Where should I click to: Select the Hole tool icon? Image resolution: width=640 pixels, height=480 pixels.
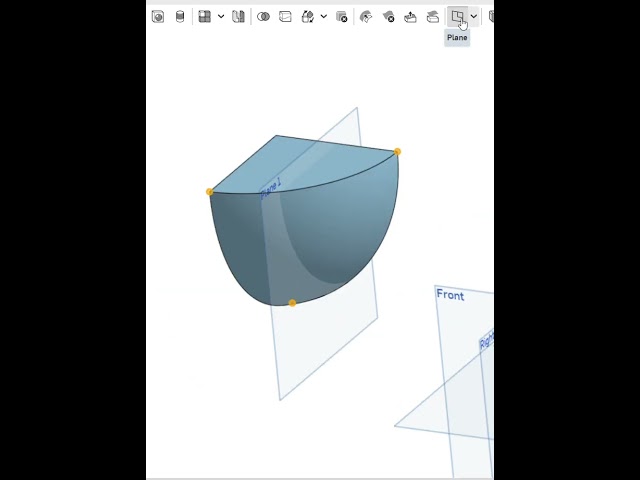(158, 17)
